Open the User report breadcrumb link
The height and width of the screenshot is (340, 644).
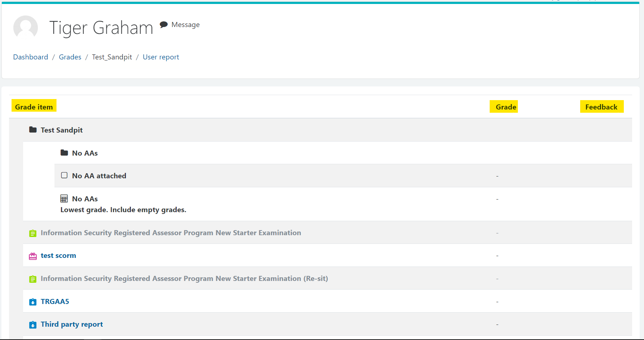point(161,57)
